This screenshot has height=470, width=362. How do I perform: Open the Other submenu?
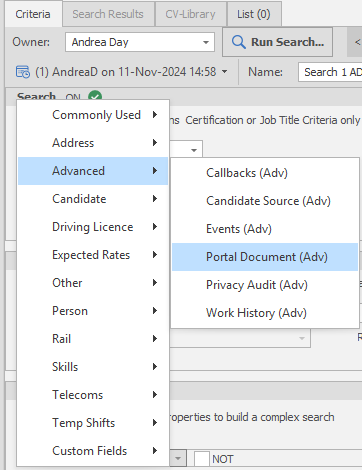point(93,283)
